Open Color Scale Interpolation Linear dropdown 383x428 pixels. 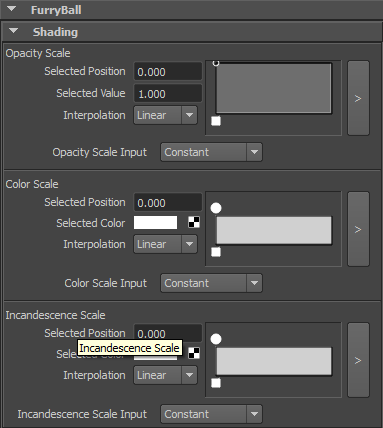[x=165, y=244]
